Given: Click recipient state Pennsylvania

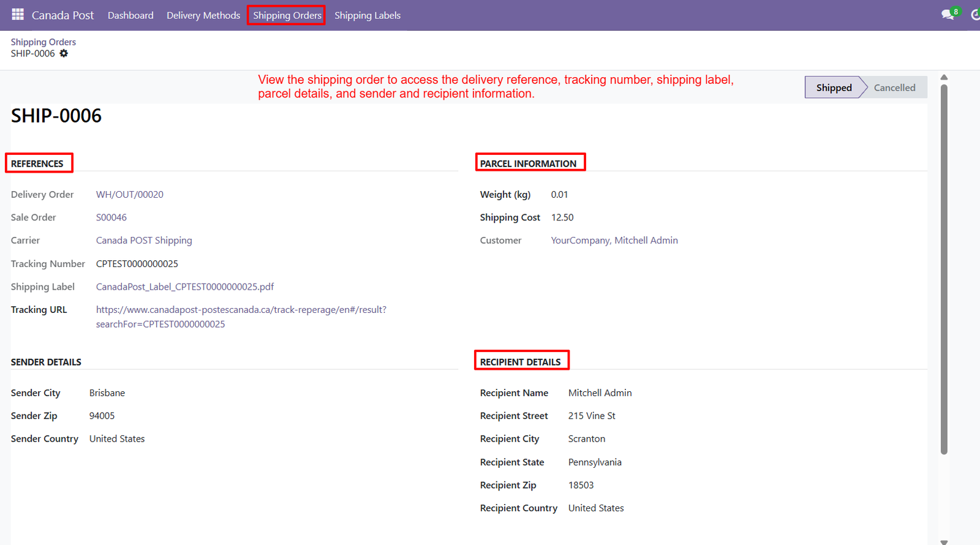Looking at the screenshot, I should (x=595, y=462).
